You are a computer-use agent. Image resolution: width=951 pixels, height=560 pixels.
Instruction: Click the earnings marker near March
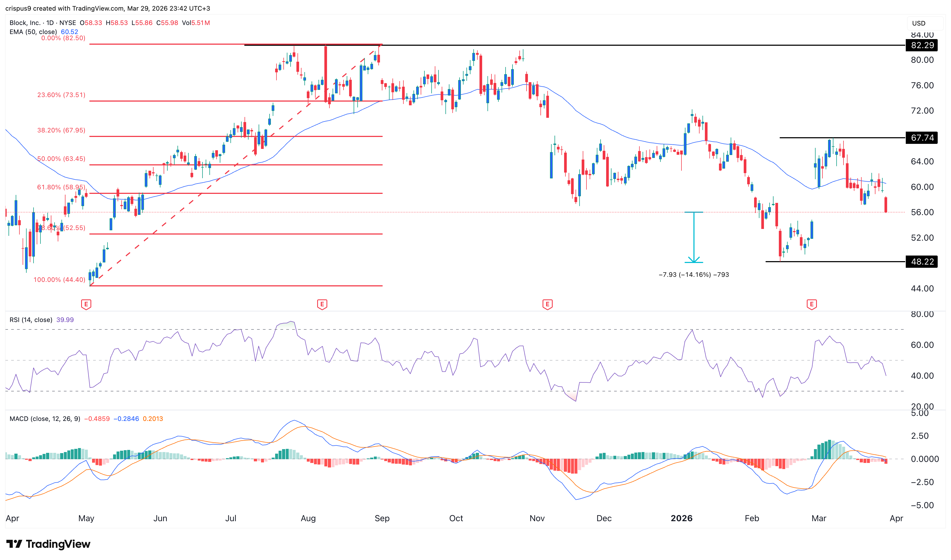click(812, 304)
